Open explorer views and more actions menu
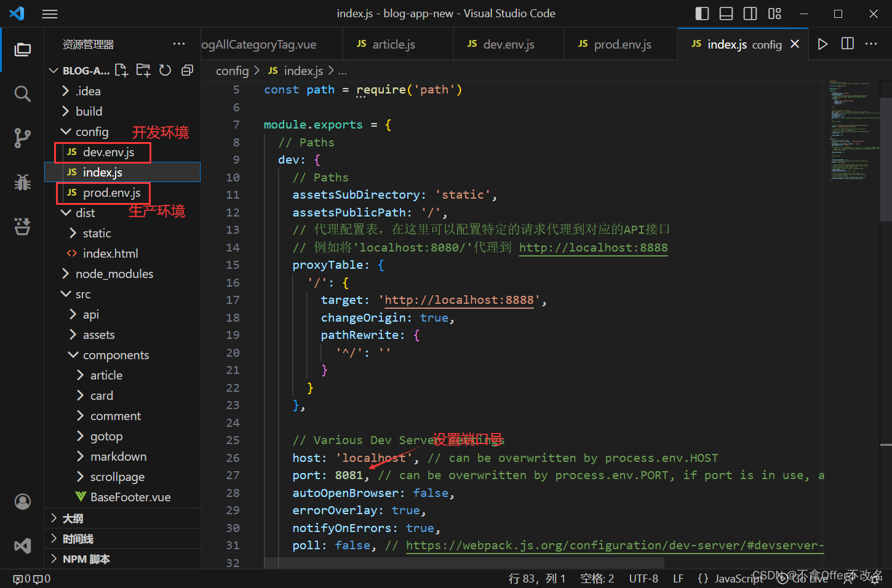The image size is (892, 588). tap(179, 44)
